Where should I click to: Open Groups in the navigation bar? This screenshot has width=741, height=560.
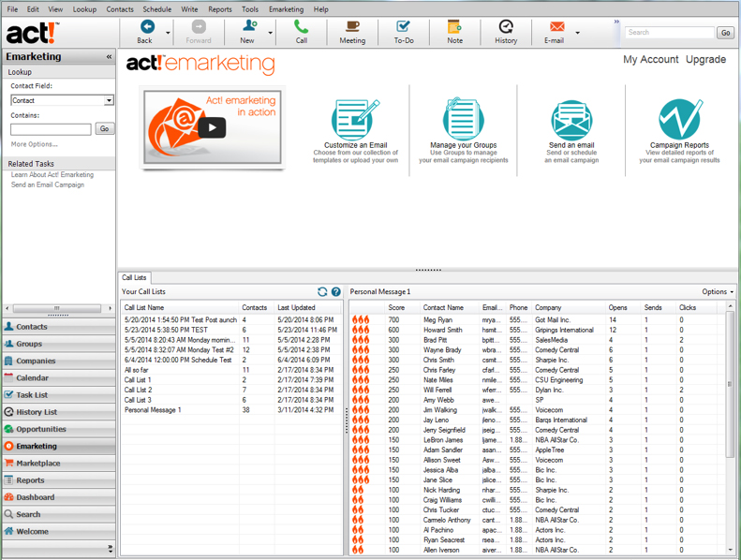click(x=59, y=344)
